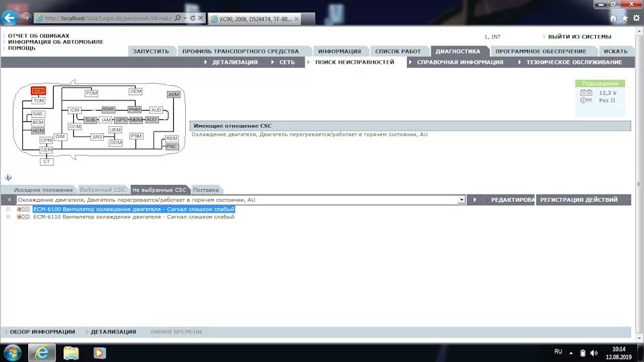The height and width of the screenshot is (362, 644).
Task: Select the DDM module box
Action: click(115, 143)
